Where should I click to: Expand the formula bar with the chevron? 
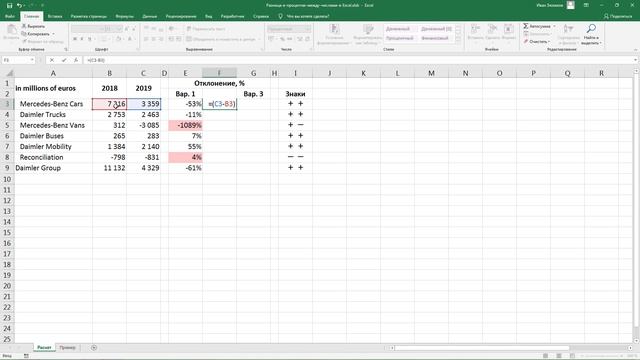[635, 60]
